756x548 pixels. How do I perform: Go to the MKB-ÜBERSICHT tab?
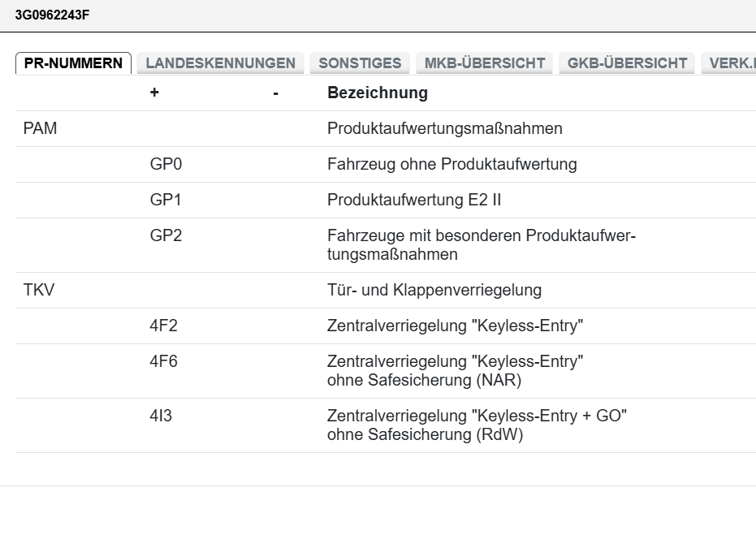[x=484, y=63]
